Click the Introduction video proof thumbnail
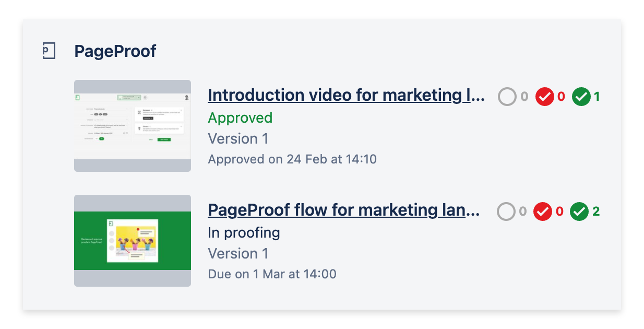 point(132,125)
